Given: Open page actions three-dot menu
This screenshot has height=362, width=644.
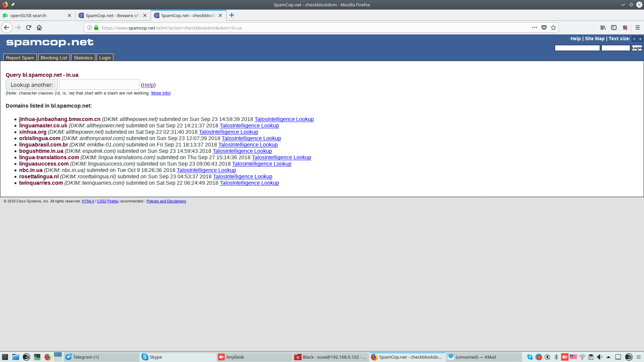Looking at the screenshot, I should (535, 27).
